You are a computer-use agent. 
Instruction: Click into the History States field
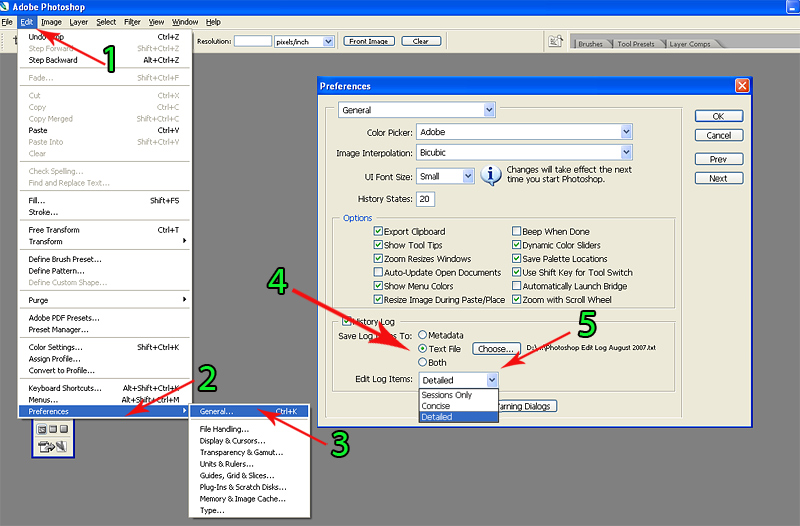coord(426,199)
